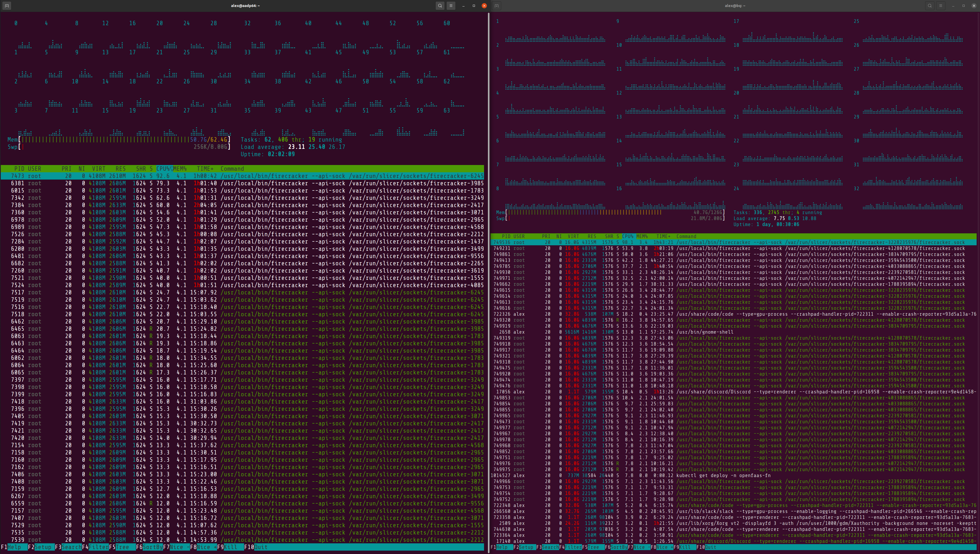Select firecracker process row PID 7384
The height and width of the screenshot is (554, 980).
point(242,205)
